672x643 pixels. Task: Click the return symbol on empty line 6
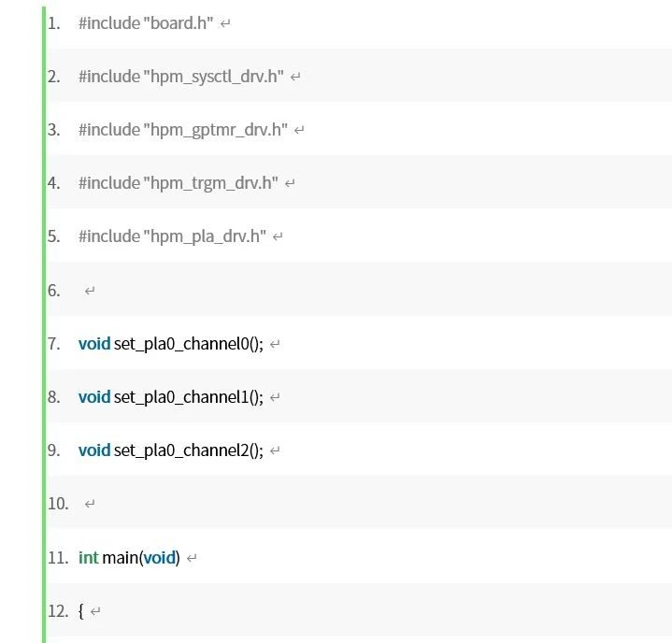[90, 291]
